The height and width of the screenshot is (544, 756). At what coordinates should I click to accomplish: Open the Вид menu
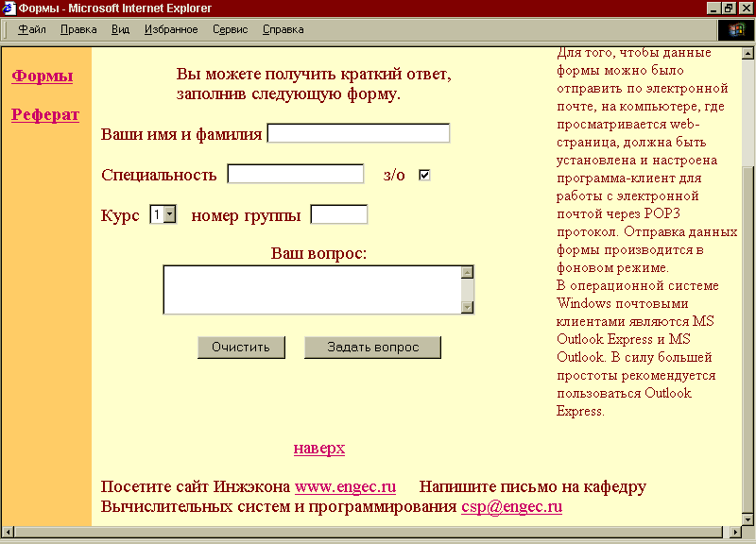(121, 30)
